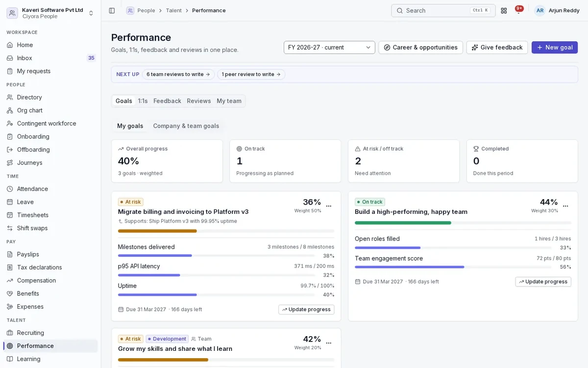Screen dimensions: 588x368
Task: Click goal title Migrate billing and invoicing
Action: tap(183, 211)
